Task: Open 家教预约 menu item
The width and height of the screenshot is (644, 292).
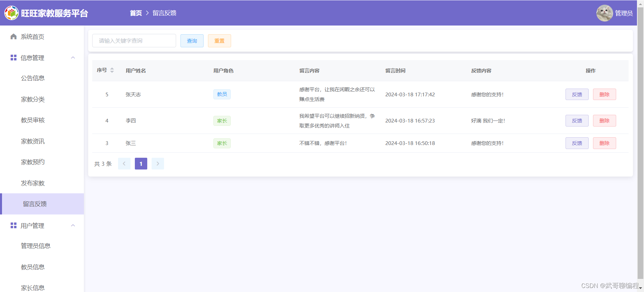Action: coord(42,162)
